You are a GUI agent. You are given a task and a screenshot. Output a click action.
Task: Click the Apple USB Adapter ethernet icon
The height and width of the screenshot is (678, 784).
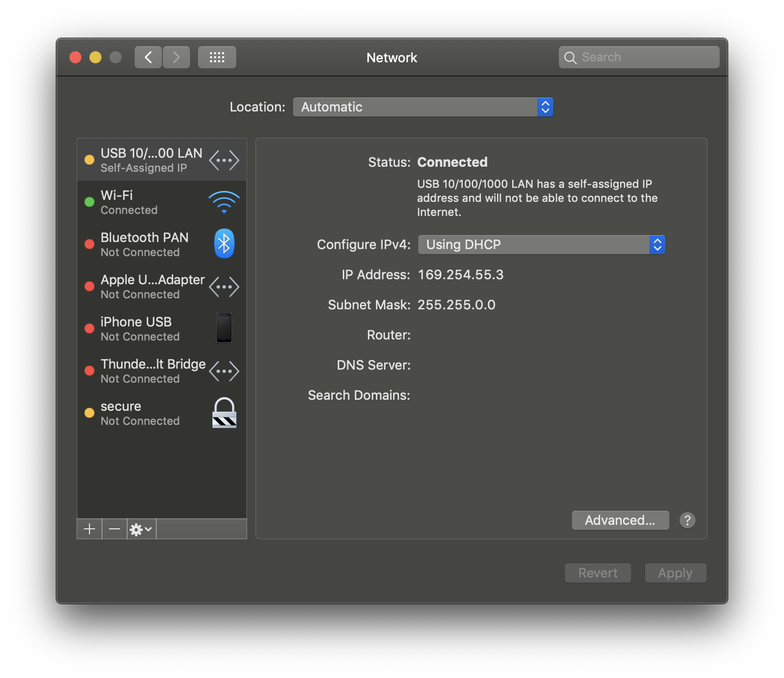pyautogui.click(x=224, y=287)
